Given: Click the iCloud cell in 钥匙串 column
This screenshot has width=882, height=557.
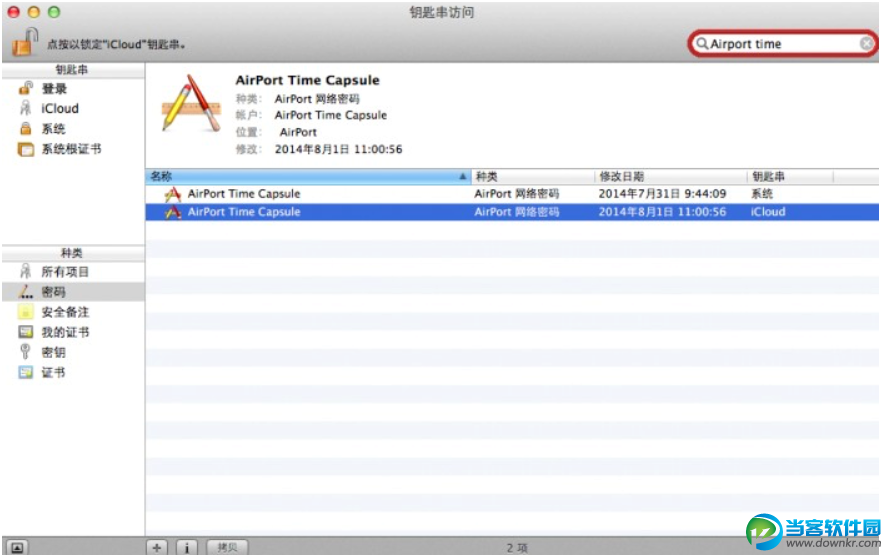Looking at the screenshot, I should [x=768, y=212].
